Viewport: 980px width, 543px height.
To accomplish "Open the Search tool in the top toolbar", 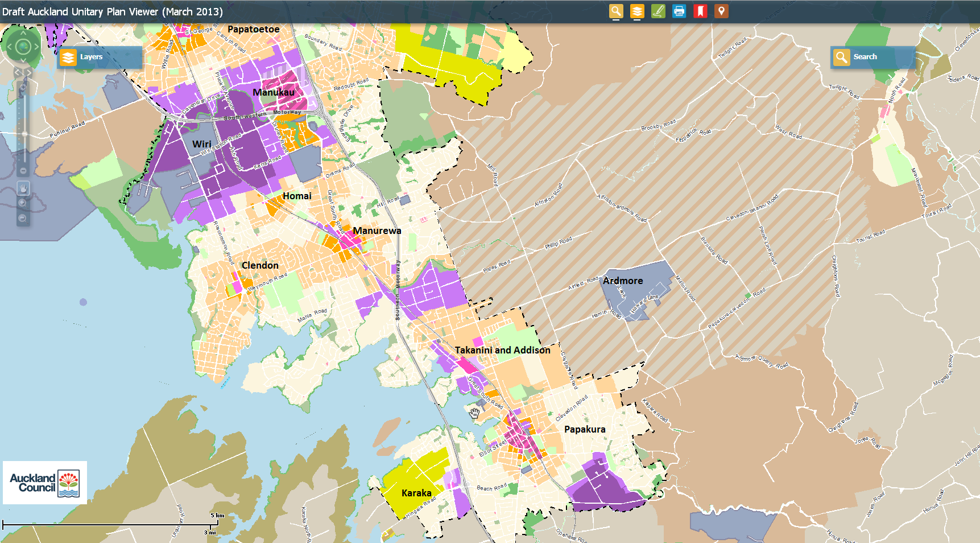I will [x=616, y=11].
